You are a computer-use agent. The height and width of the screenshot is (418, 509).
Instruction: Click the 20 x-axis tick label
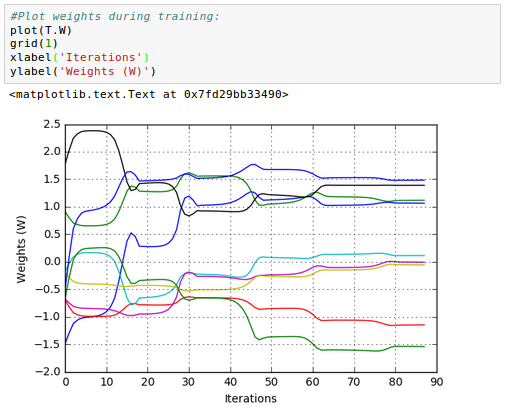[148, 382]
